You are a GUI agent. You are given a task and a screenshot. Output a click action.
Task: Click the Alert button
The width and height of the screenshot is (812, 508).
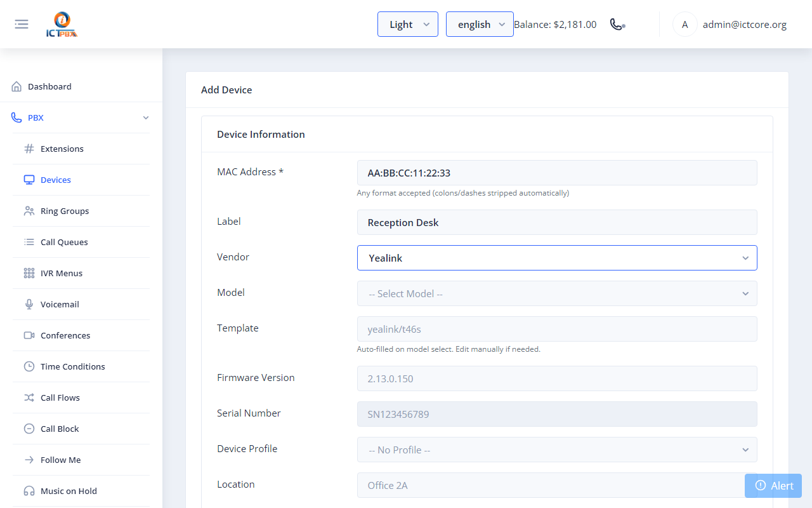coord(773,485)
